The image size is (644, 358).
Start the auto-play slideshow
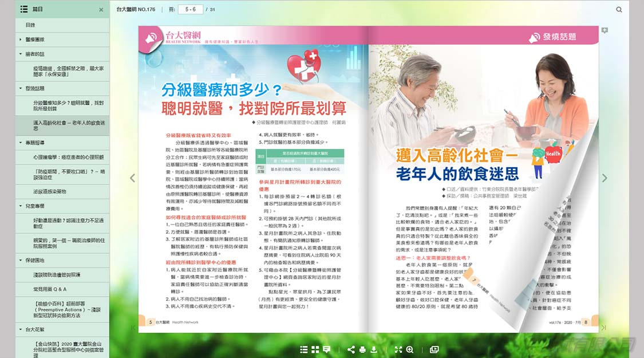(434, 349)
